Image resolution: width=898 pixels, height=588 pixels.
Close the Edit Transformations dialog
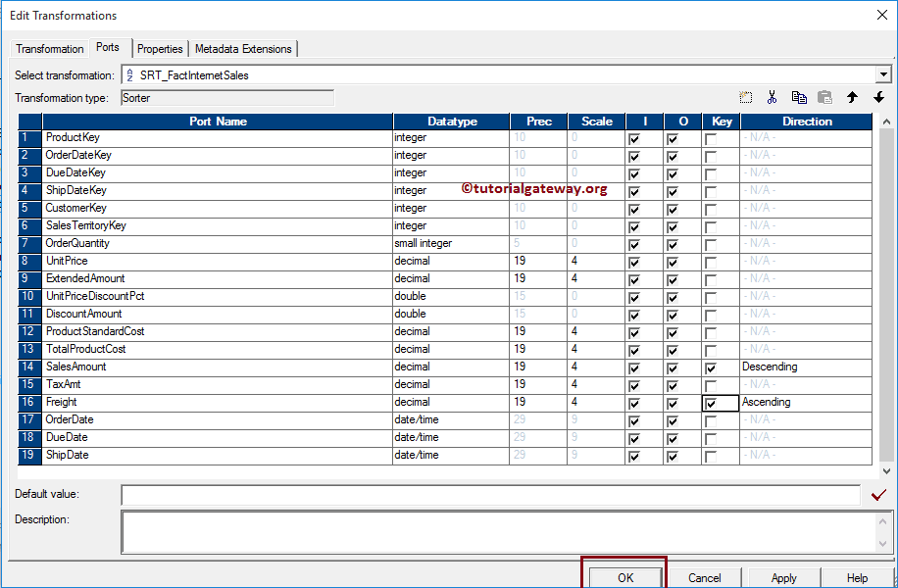[x=882, y=15]
